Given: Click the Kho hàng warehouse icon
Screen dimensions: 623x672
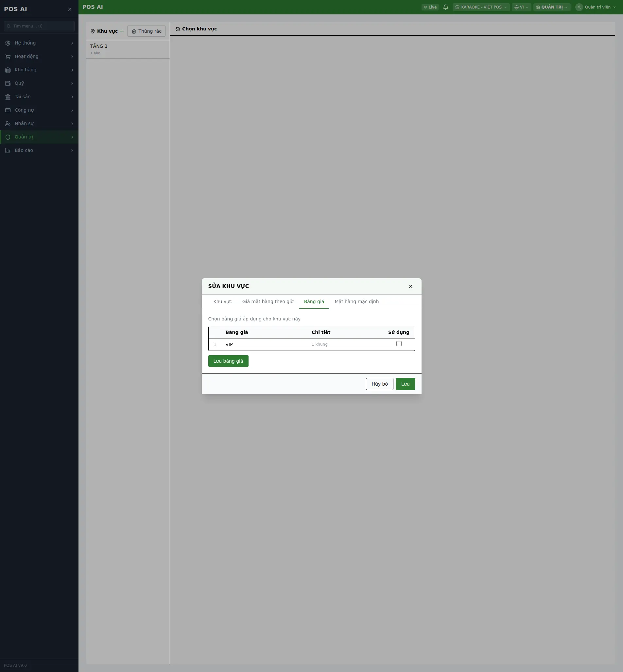Looking at the screenshot, I should click(8, 70).
